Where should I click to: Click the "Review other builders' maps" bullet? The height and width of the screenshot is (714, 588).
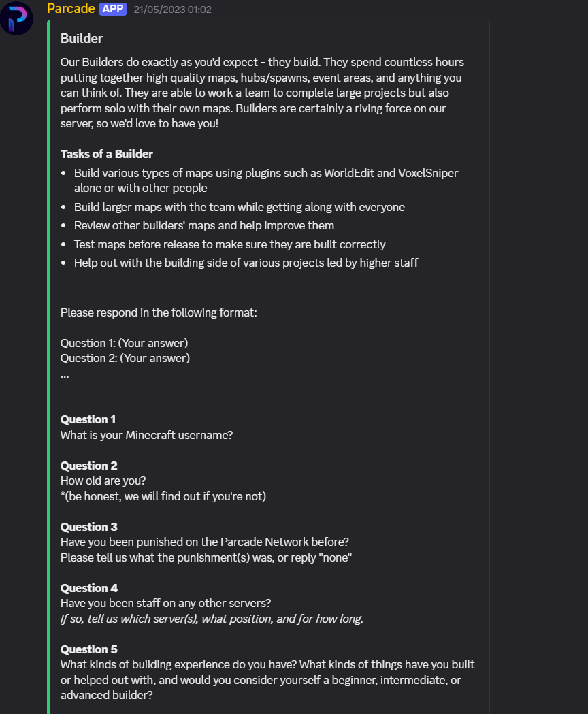[x=203, y=225]
